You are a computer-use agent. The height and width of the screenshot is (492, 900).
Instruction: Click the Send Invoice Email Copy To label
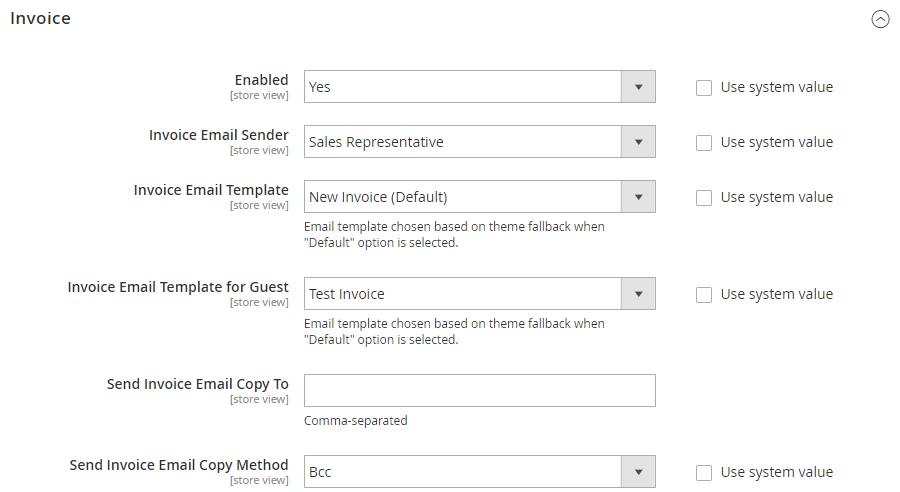197,384
